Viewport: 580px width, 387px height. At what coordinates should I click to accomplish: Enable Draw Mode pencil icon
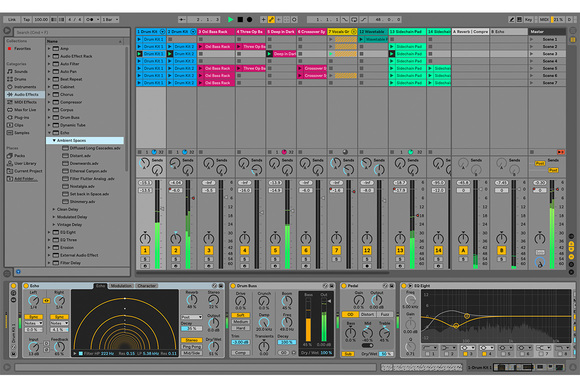pos(512,19)
